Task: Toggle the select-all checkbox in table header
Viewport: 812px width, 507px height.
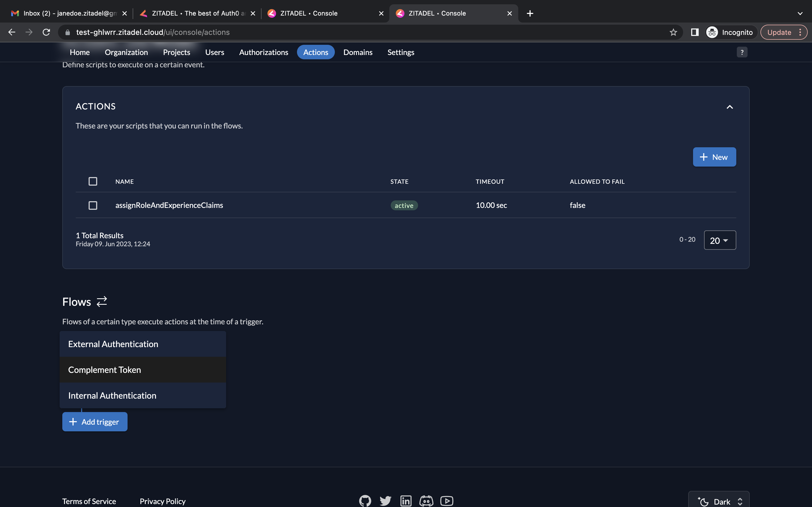Action: 93,181
